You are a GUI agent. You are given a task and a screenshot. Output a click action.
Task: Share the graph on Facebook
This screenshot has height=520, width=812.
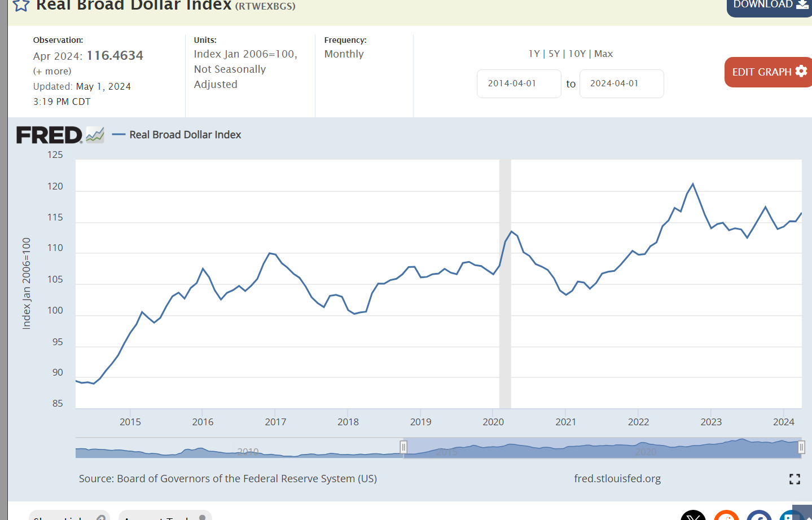(759, 516)
